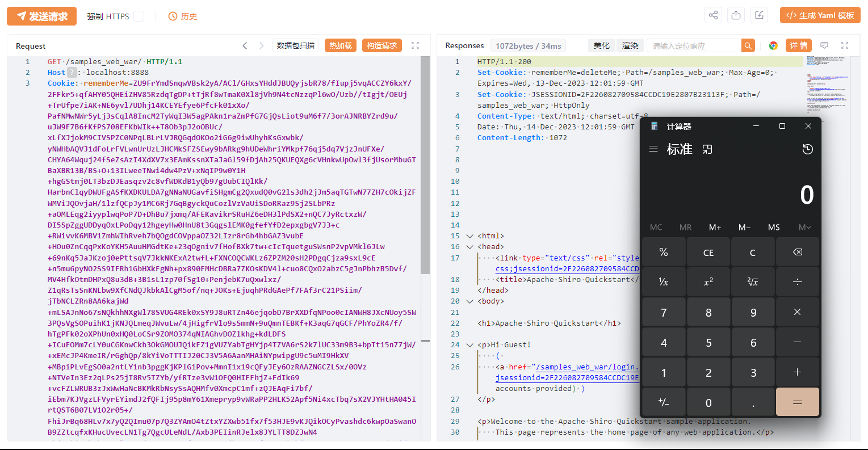Click the hot load button
Screen dimensions: 868x450
341,45
